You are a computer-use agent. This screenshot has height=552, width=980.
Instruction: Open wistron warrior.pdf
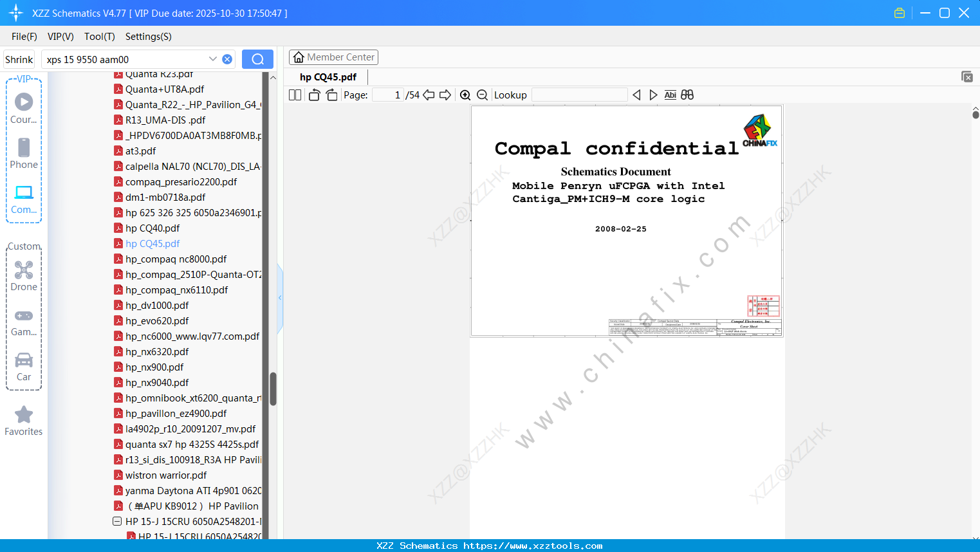166,475
